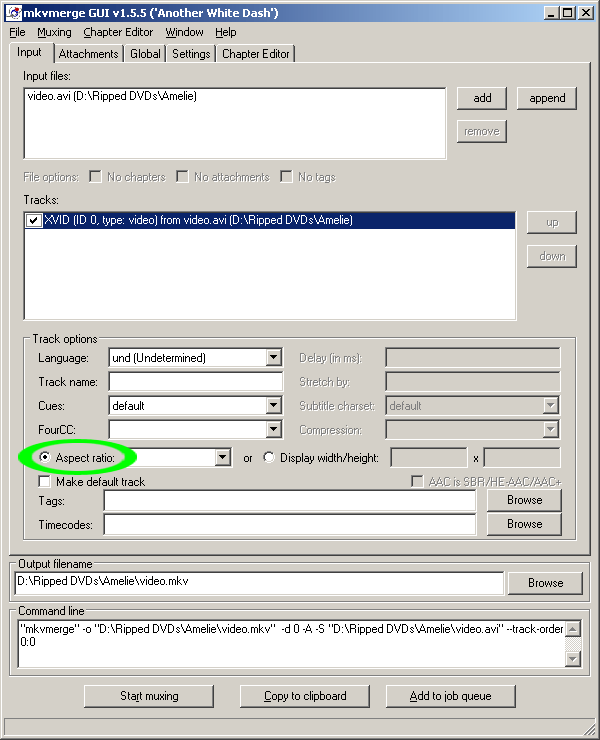The image size is (600, 740).
Task: Click the Track name input field
Action: point(195,382)
